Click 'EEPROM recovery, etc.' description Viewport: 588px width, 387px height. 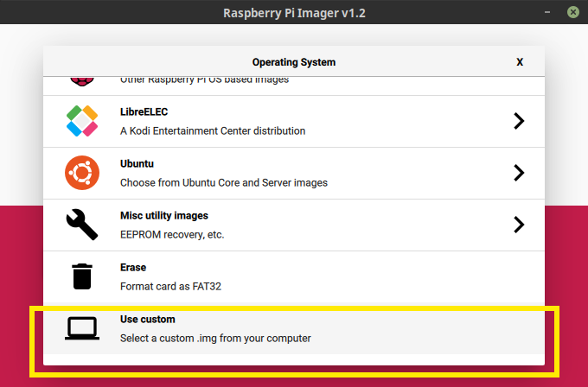tap(172, 235)
